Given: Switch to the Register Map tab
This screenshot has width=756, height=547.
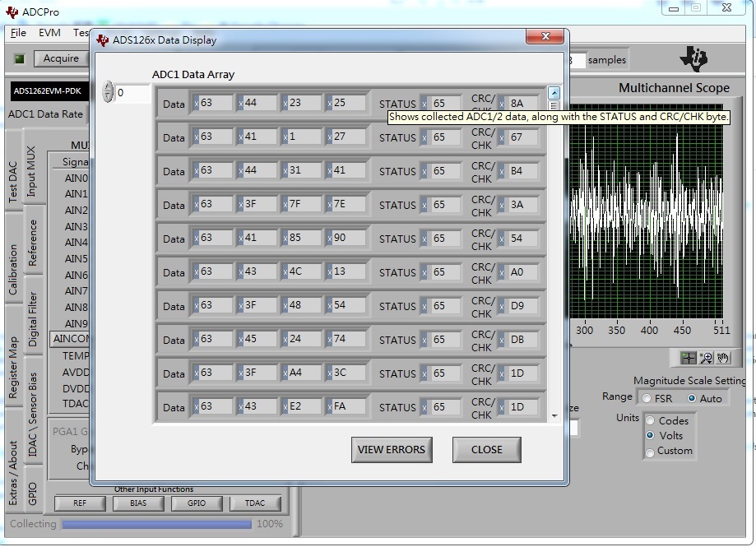Looking at the screenshot, I should point(13,369).
